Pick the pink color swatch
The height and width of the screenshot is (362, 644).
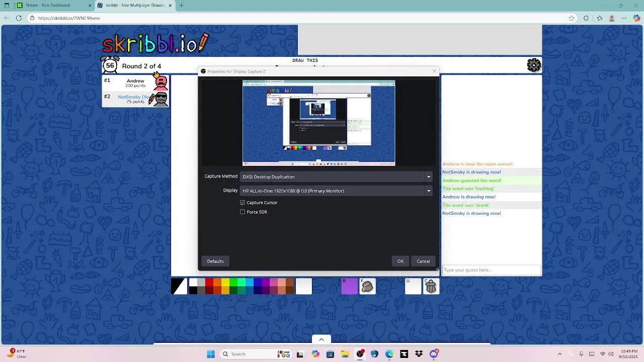pos(274,283)
